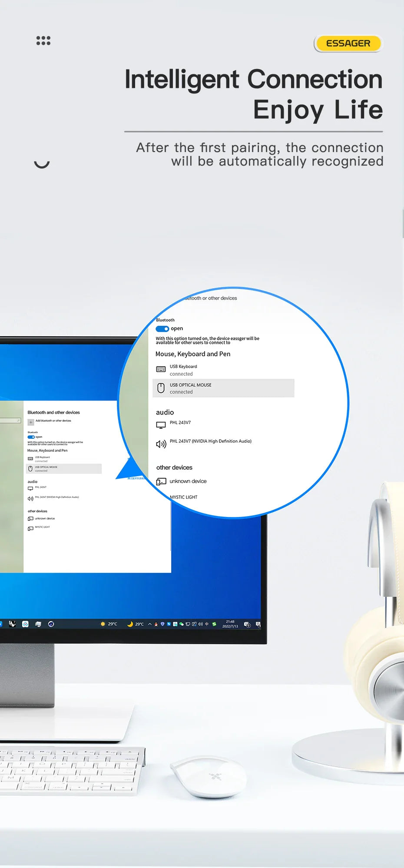Screen dimensions: 404x868
Task: Click the settings search box on monitor
Action: 10,421
